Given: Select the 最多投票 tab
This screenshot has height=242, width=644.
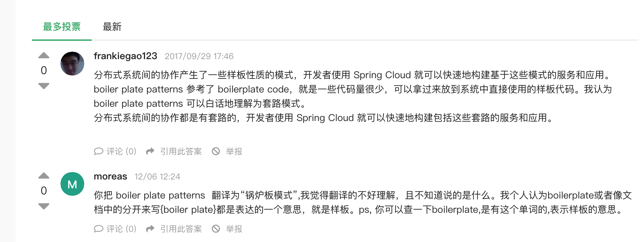Looking at the screenshot, I should (61, 27).
